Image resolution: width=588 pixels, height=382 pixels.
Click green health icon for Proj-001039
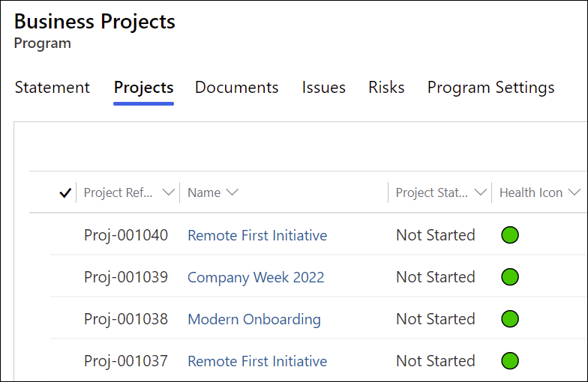510,277
